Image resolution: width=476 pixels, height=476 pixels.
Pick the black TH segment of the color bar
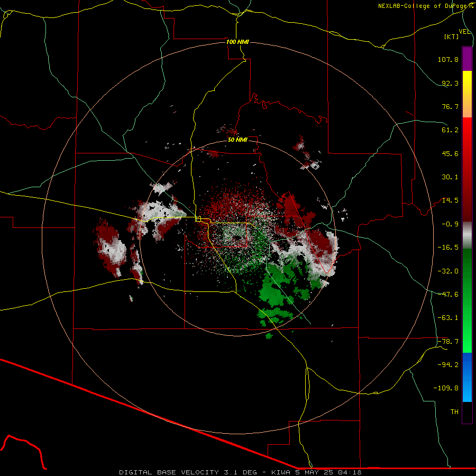click(467, 413)
